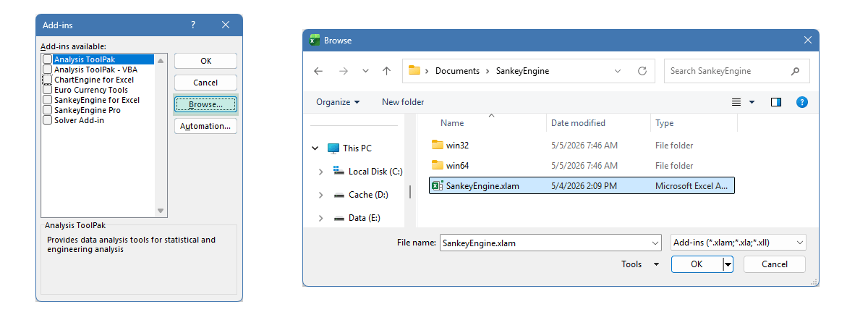Open the recent locations chevron
The image size is (868, 315).
point(365,71)
